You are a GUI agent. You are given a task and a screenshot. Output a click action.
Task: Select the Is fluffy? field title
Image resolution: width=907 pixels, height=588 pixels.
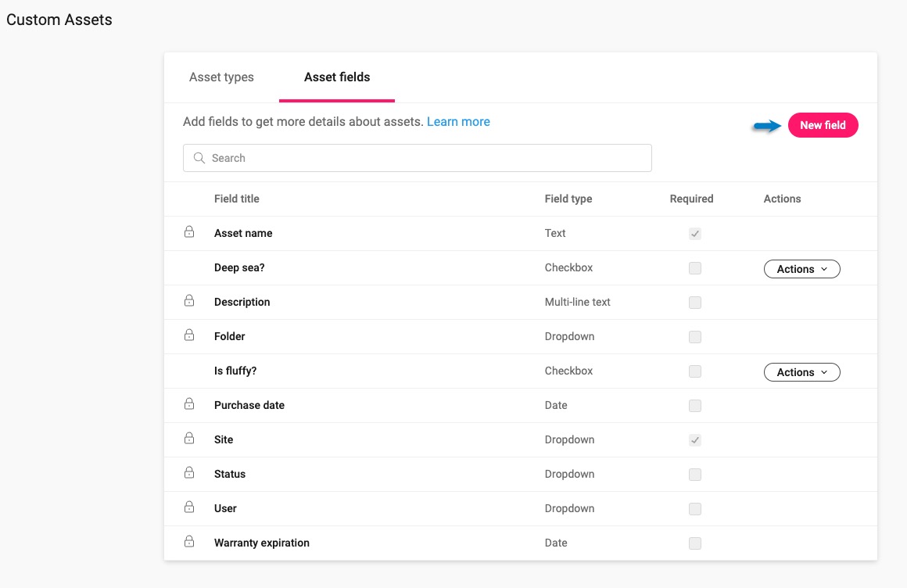coord(235,371)
